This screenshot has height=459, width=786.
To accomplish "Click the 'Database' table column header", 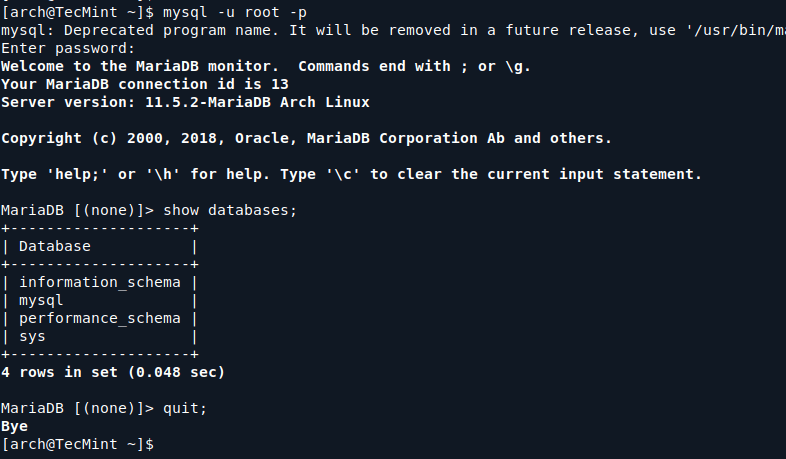I will tap(55, 246).
